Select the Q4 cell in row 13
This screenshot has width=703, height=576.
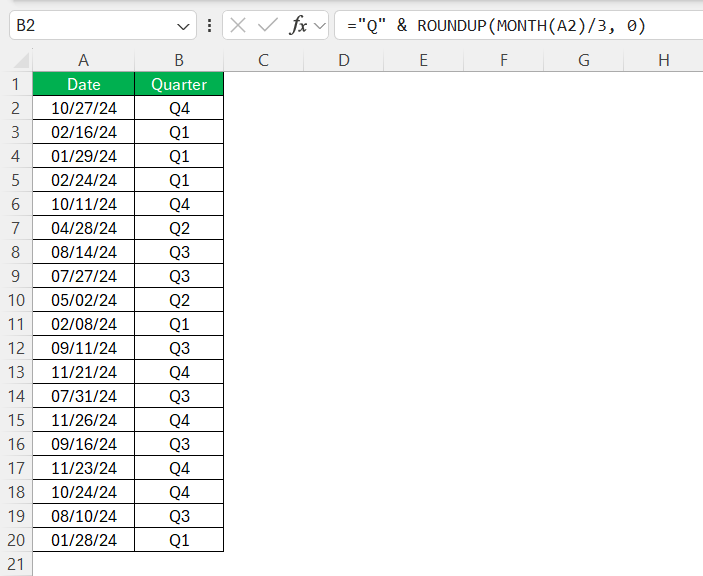179,372
